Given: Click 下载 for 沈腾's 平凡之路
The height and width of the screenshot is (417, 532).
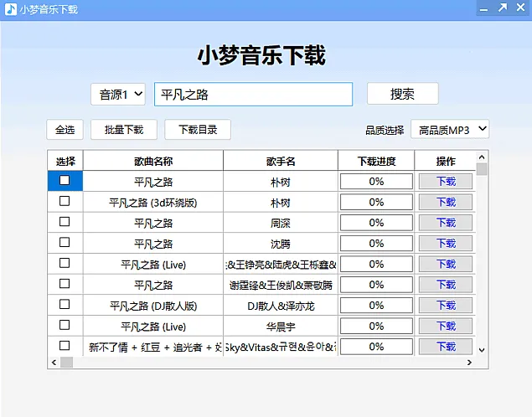Looking at the screenshot, I should click(446, 244).
